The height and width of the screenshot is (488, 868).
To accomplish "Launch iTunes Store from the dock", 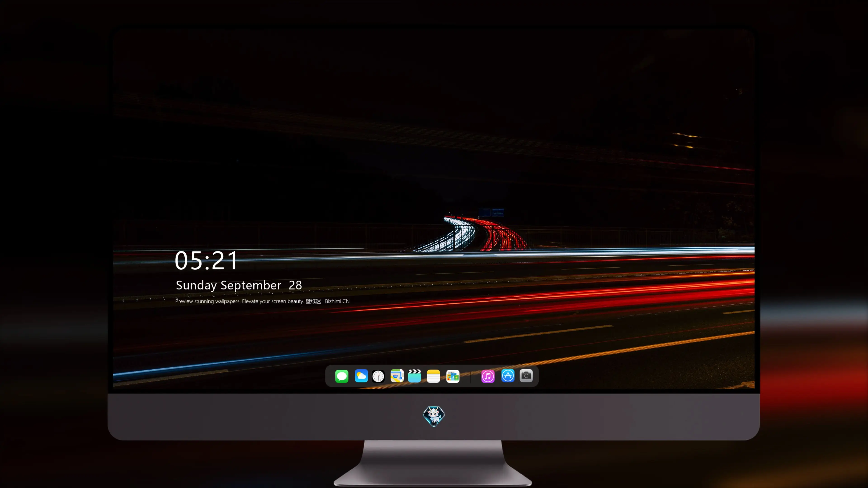I will [x=488, y=376].
